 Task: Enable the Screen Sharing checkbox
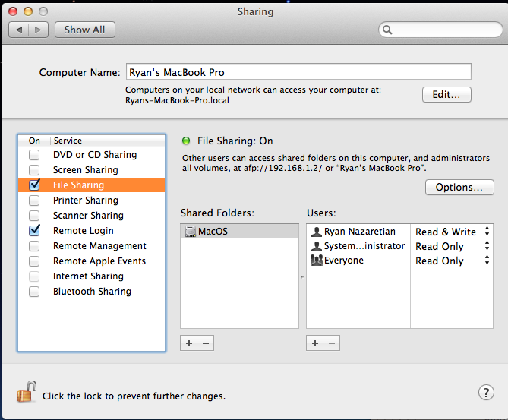click(34, 170)
